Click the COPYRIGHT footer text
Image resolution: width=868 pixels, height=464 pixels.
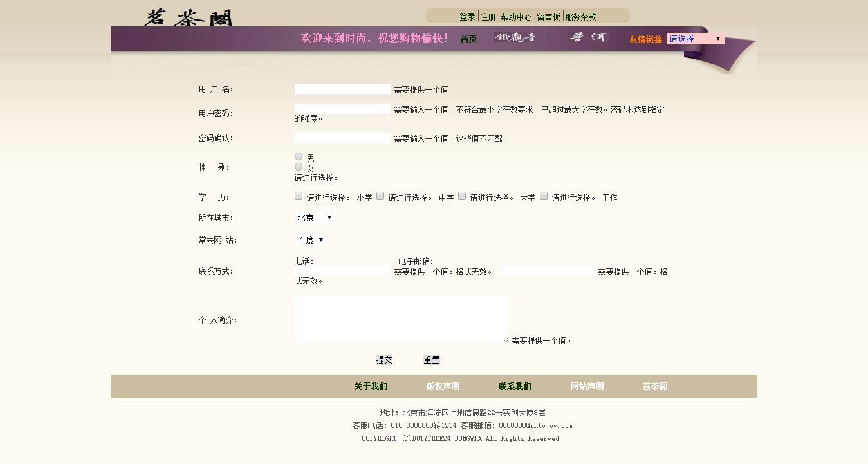pos(461,438)
